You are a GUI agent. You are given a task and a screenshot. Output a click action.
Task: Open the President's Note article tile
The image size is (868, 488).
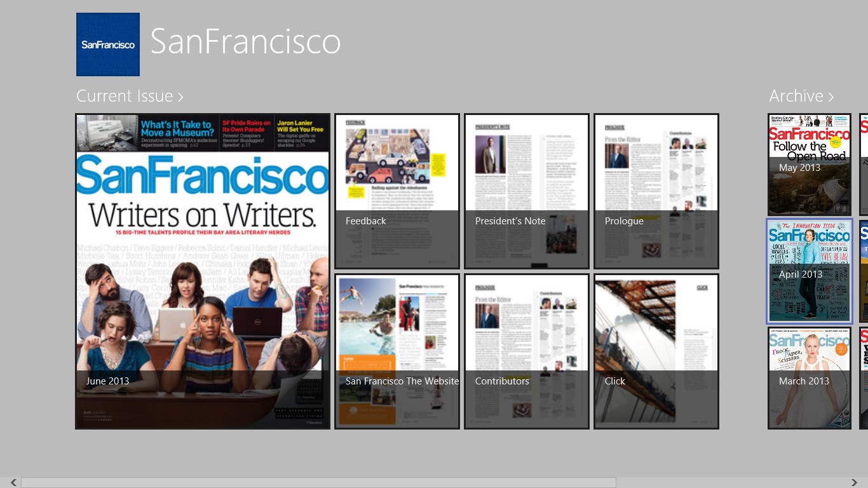pos(527,191)
